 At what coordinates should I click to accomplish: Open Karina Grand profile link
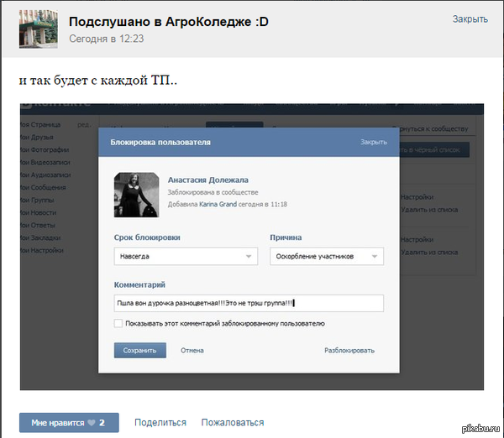(x=218, y=204)
